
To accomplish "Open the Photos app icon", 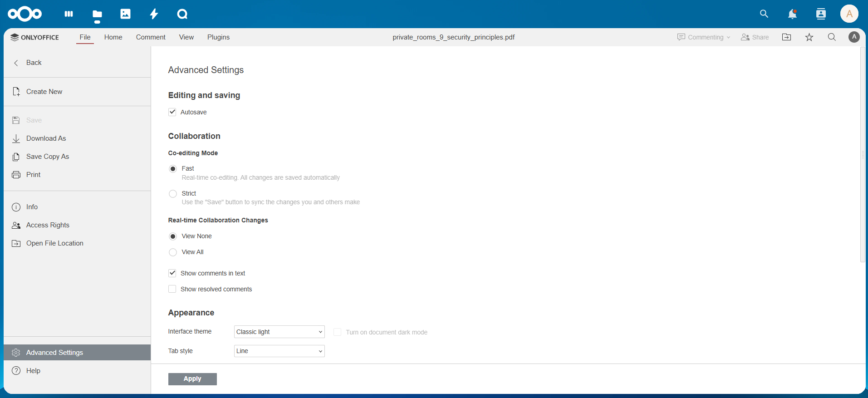I will 125,14.
